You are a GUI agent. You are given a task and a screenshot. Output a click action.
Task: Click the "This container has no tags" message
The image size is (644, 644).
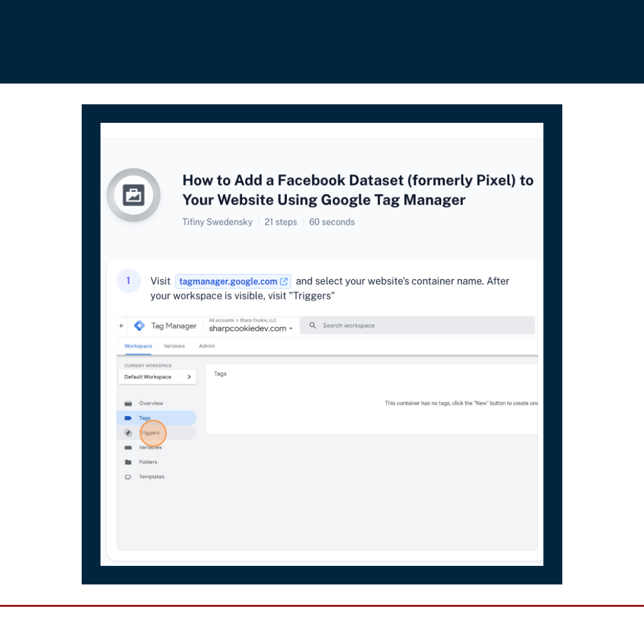[x=461, y=403]
